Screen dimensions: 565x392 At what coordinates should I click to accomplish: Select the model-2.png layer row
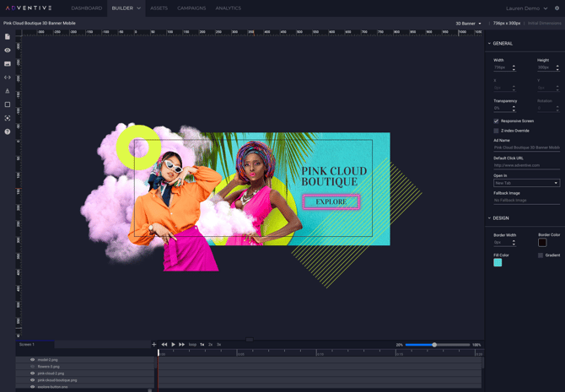(x=85, y=360)
